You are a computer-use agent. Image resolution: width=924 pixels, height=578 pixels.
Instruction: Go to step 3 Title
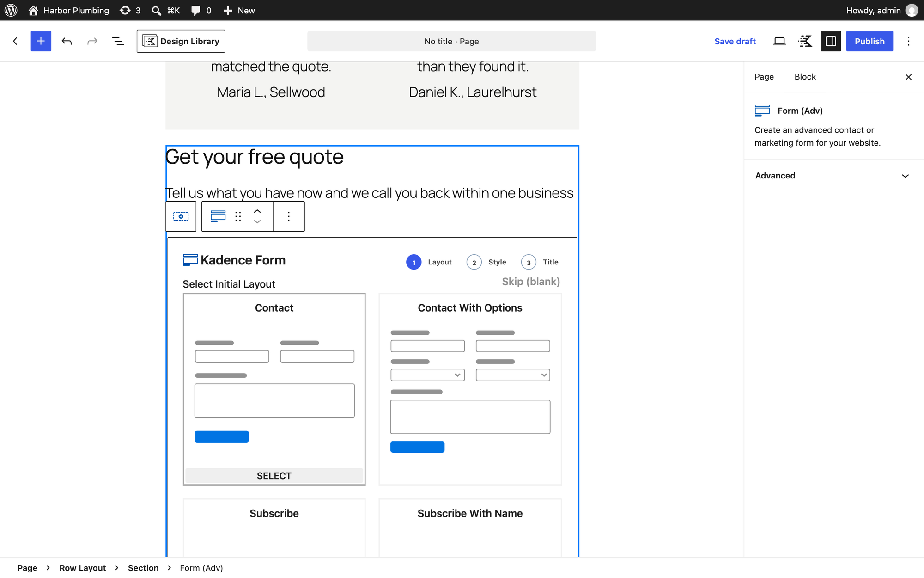[540, 262]
